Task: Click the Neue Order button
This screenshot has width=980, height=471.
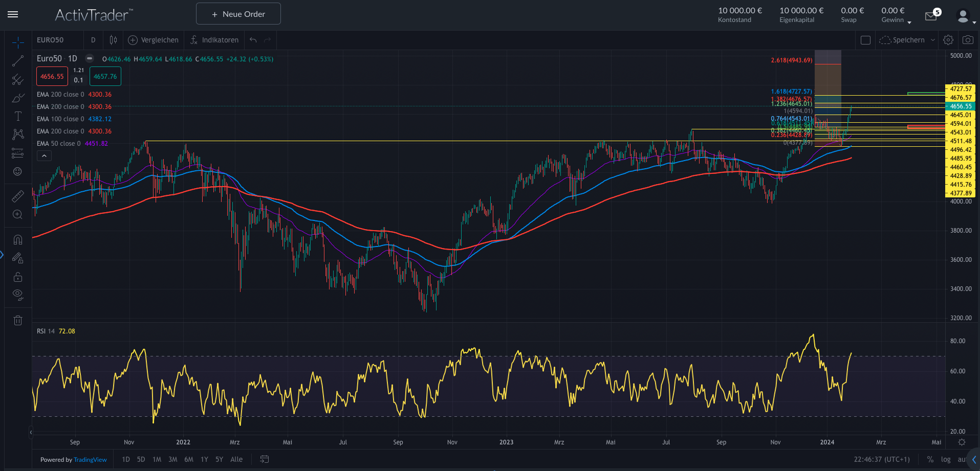Action: tap(238, 13)
